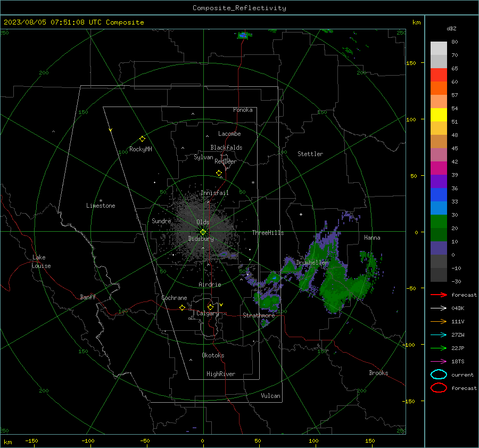Click the RockyMH label
479x448 pixels.
point(141,149)
